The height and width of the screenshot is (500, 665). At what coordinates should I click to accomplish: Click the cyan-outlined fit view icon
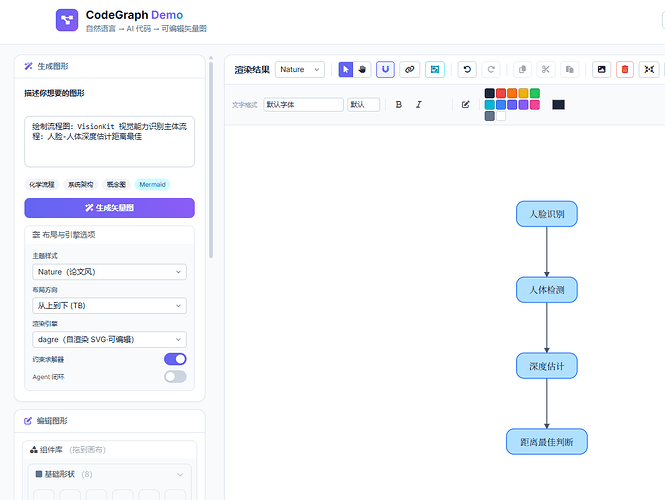coord(435,70)
